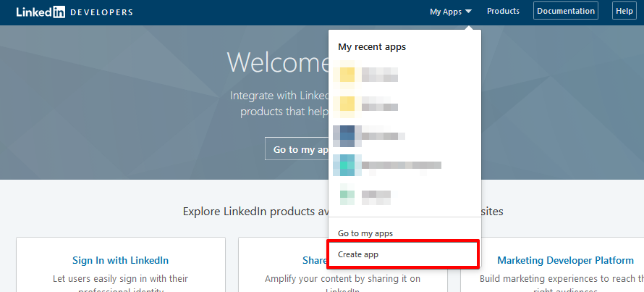644x292 pixels.
Task: Click the Go to my apps hero button
Action: click(x=297, y=149)
